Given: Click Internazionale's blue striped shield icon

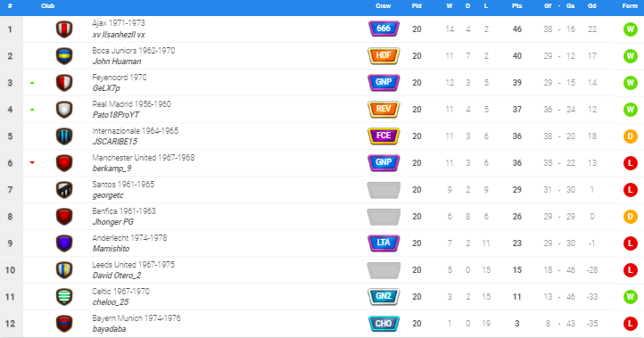Looking at the screenshot, I should click(x=64, y=136).
